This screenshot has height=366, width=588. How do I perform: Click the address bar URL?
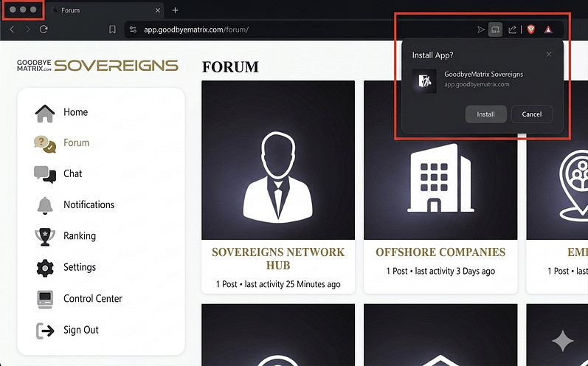[196, 30]
